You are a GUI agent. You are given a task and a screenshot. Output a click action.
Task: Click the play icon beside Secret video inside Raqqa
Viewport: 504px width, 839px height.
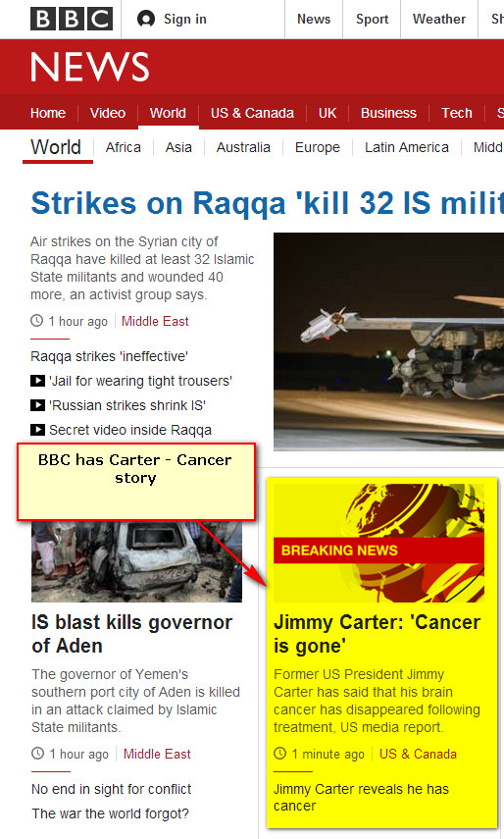[x=37, y=430]
